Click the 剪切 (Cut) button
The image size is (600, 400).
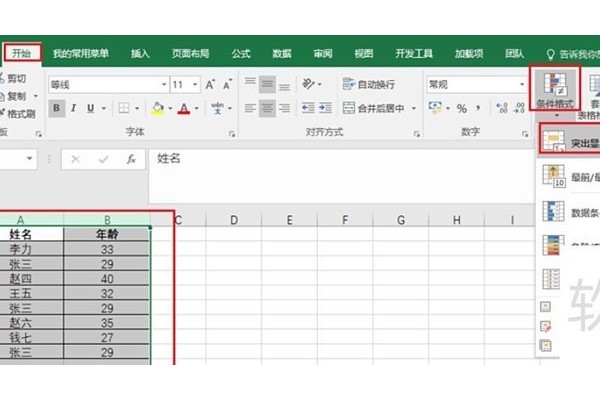point(13,78)
